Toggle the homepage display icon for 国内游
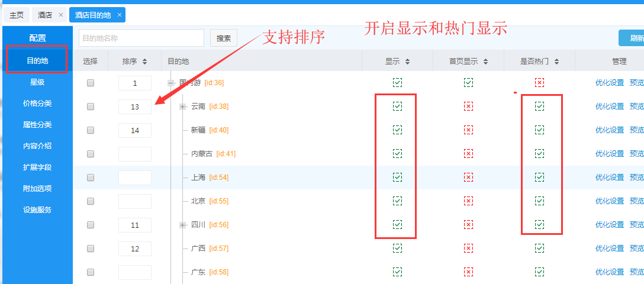 tap(468, 83)
